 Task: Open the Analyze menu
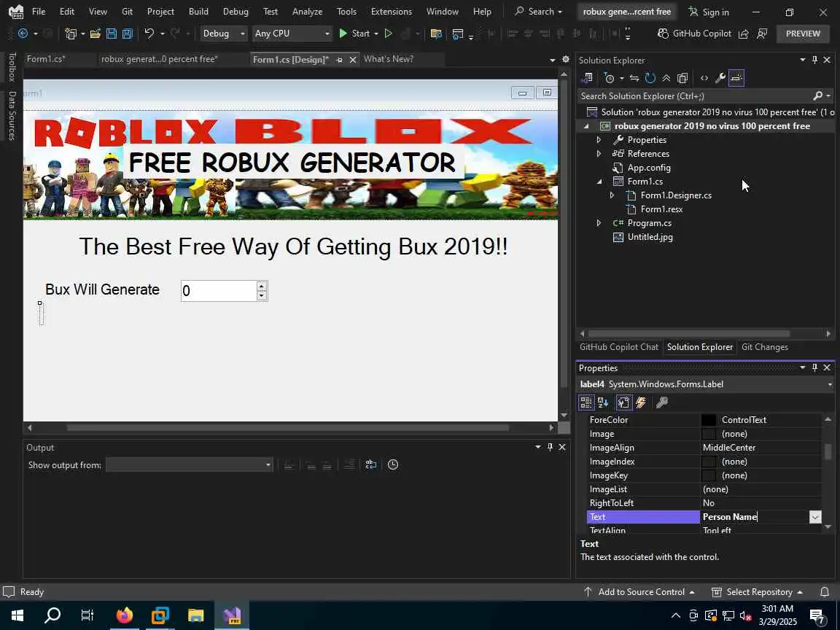[x=307, y=11]
